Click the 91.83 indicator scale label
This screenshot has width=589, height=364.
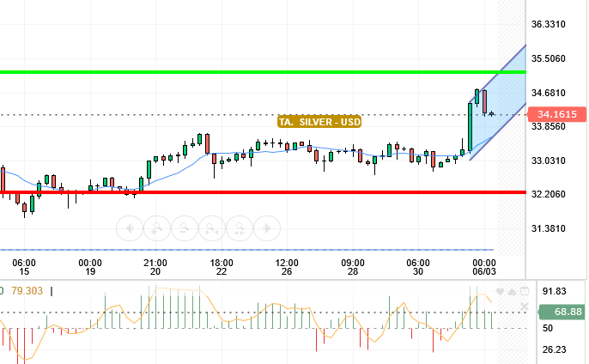pyautogui.click(x=554, y=291)
